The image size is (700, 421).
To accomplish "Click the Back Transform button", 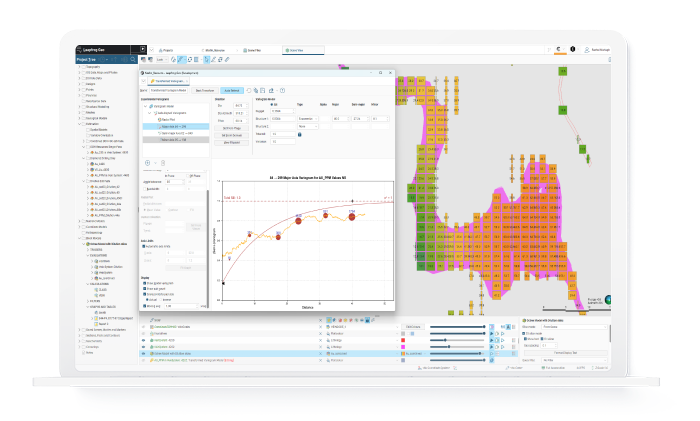I will 205,91.
